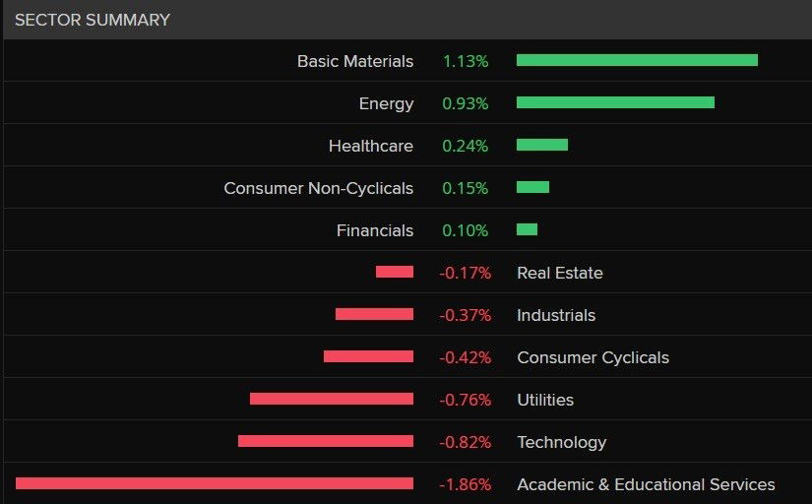Open the Utilities sector
The height and width of the screenshot is (504, 812).
[x=545, y=400]
